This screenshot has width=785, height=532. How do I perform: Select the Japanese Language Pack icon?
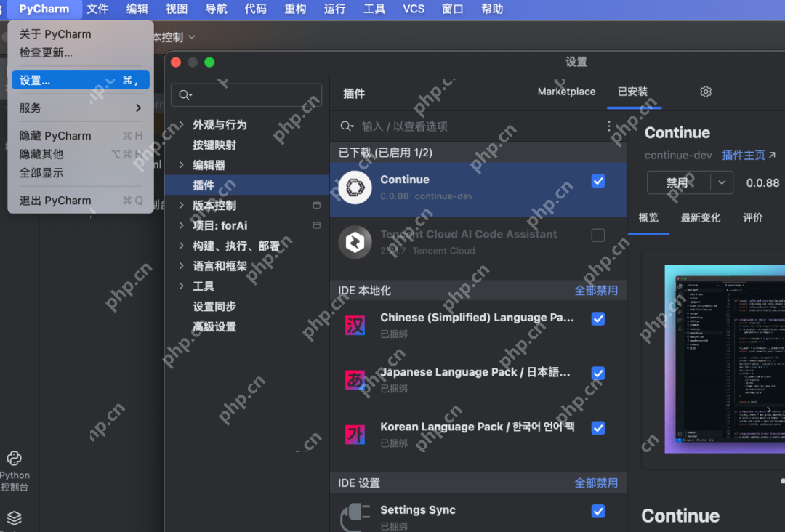tap(355, 379)
